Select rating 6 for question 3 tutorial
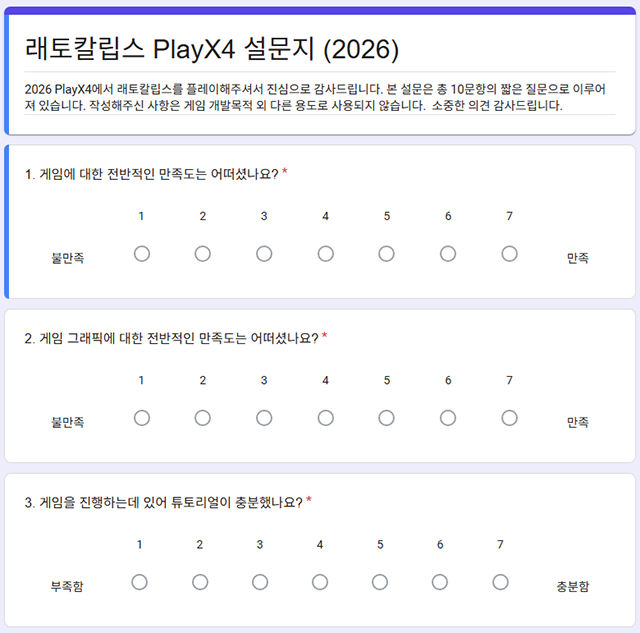 tap(440, 582)
